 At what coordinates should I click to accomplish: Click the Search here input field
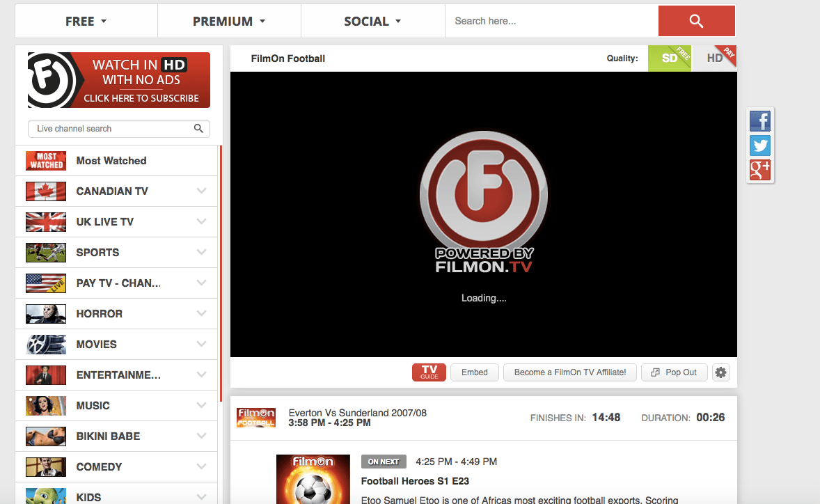click(552, 21)
